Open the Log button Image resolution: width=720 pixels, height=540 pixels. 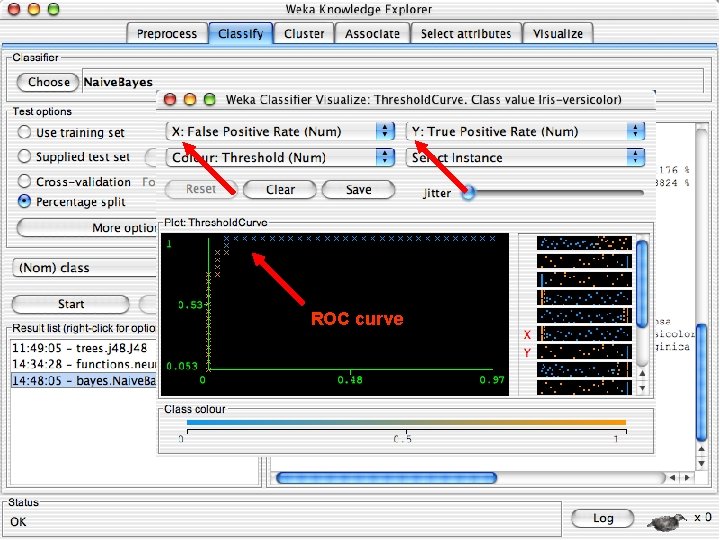(602, 518)
